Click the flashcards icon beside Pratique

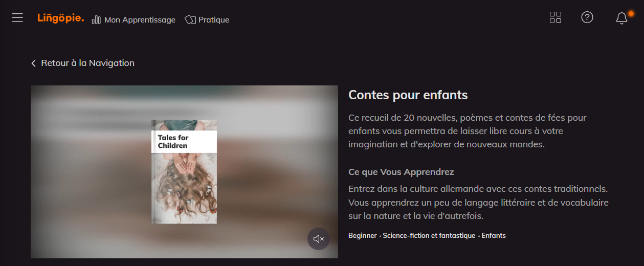pos(190,20)
